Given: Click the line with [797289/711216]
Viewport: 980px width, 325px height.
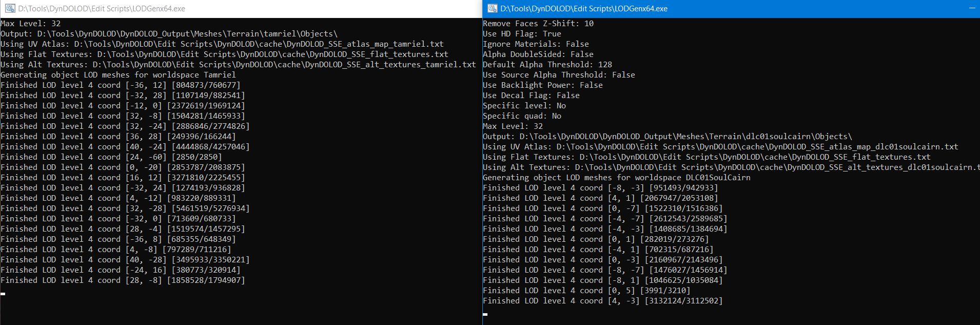Looking at the screenshot, I should [116, 250].
